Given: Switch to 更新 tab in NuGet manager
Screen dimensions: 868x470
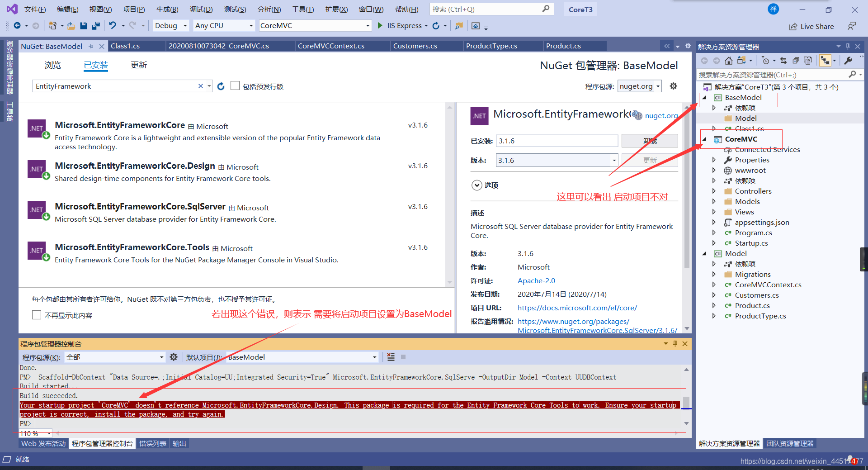Looking at the screenshot, I should [139, 65].
